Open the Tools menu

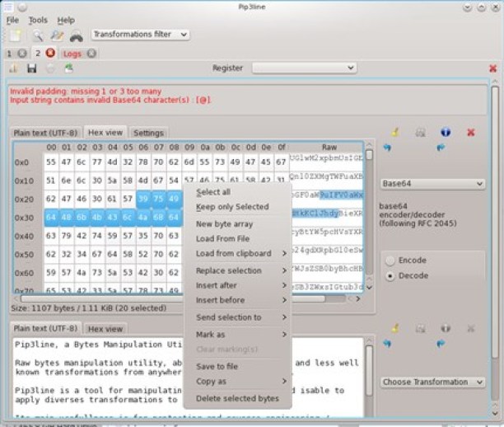click(38, 20)
